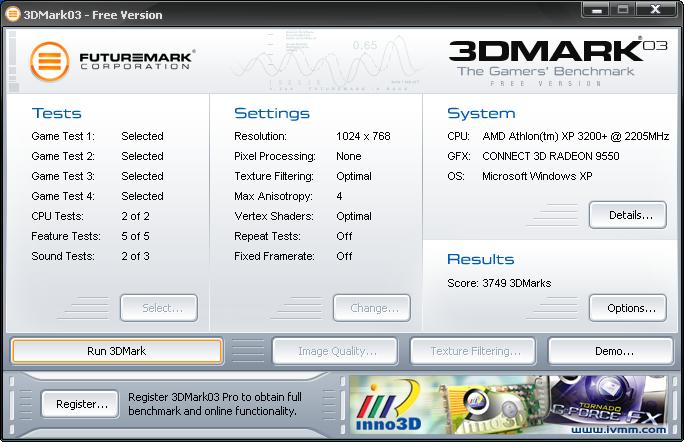
Task: Click the Tests section heading
Action: tap(56, 113)
